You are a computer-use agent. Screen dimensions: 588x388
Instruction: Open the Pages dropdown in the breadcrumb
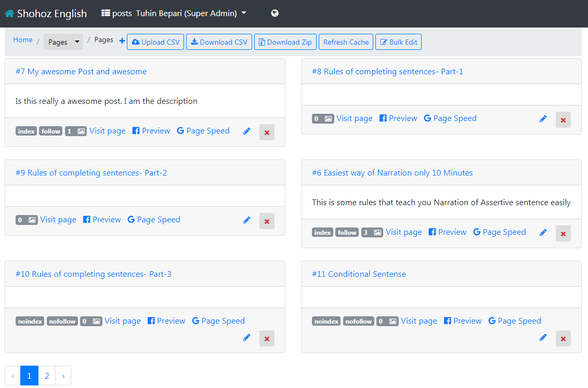(63, 43)
